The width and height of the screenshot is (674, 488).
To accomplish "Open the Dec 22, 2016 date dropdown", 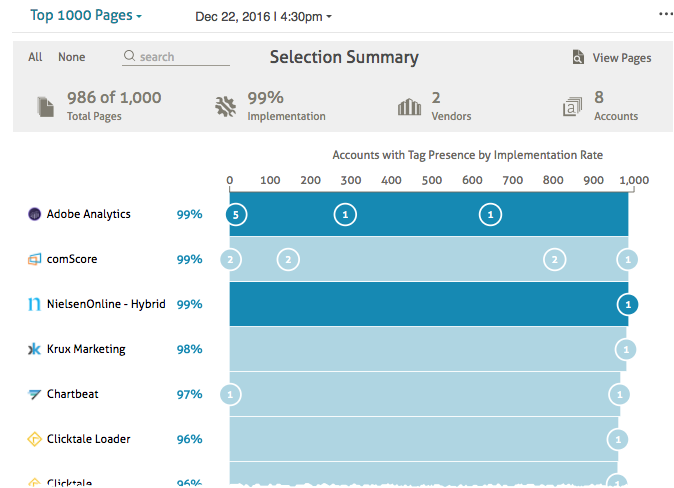I will pyautogui.click(x=263, y=17).
